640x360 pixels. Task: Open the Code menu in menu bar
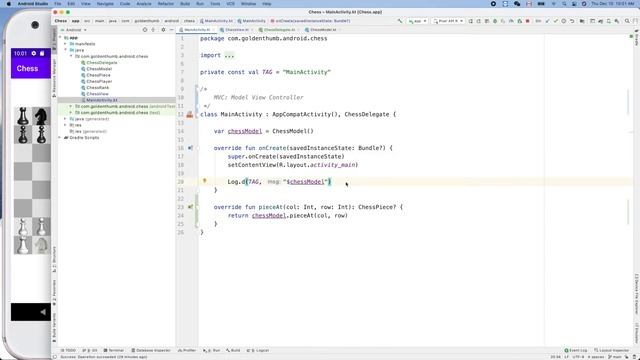coord(125,4)
